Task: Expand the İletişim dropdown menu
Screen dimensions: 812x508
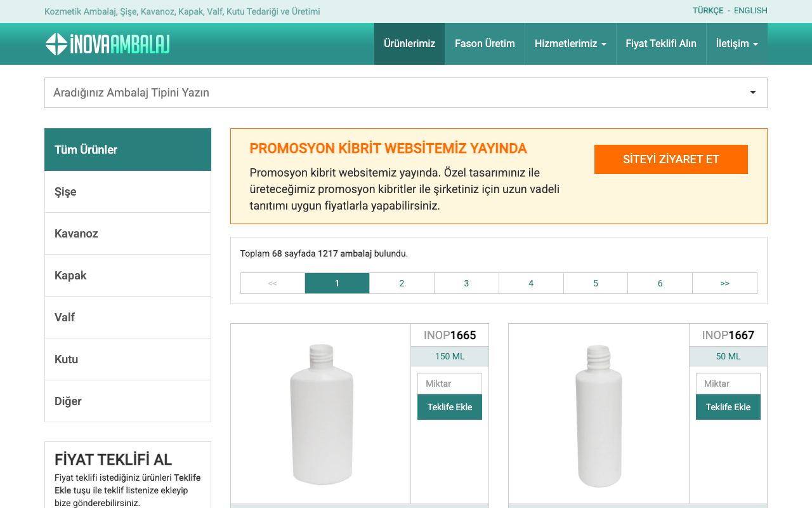Action: (737, 44)
